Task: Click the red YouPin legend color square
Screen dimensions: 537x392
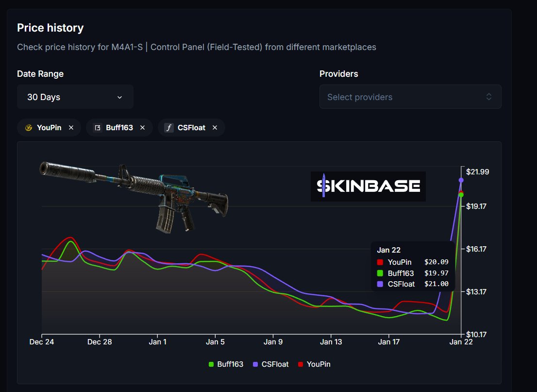Action: pos(301,365)
